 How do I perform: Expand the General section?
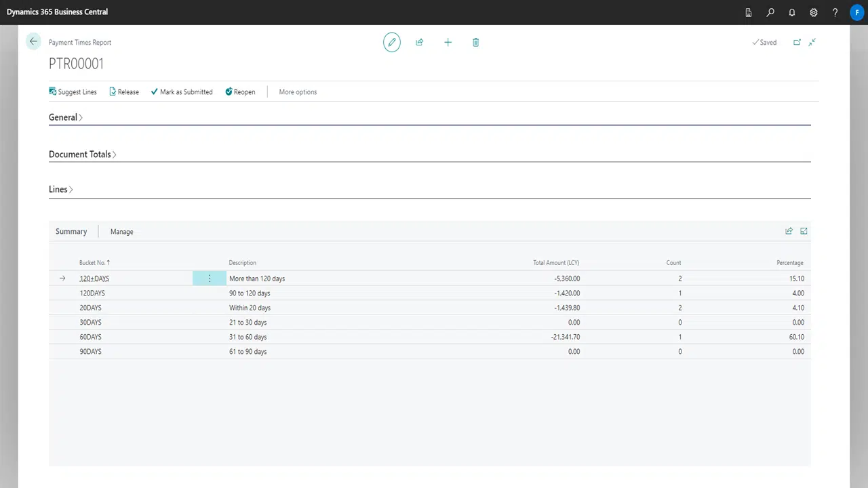[x=65, y=117]
